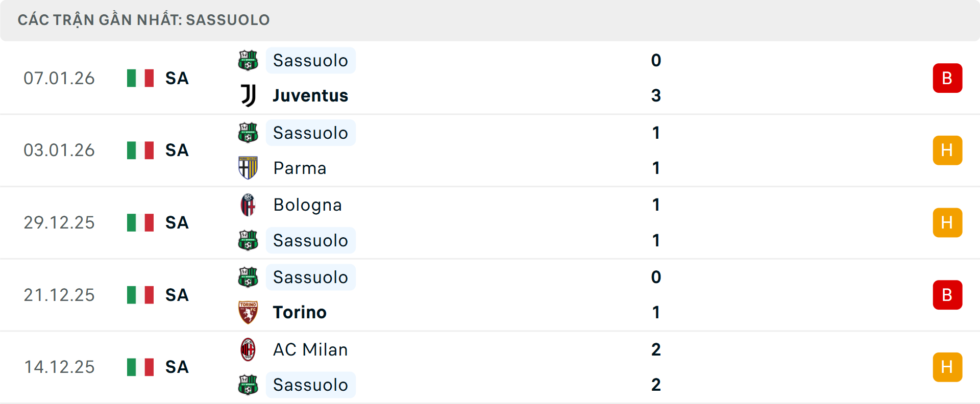Select the Bologna club badge
This screenshot has width=980, height=404.
pyautogui.click(x=248, y=205)
